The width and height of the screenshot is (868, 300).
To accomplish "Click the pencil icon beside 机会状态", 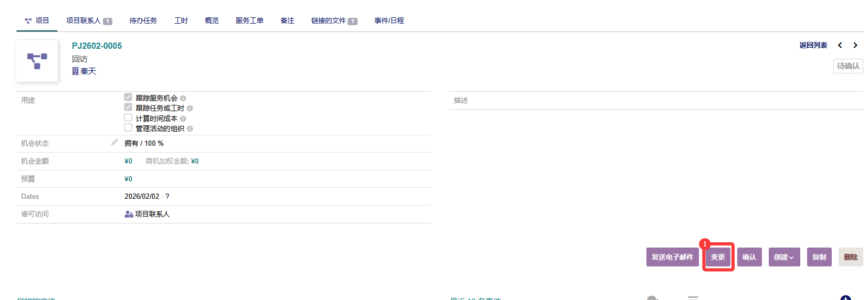I will pyautogui.click(x=114, y=143).
